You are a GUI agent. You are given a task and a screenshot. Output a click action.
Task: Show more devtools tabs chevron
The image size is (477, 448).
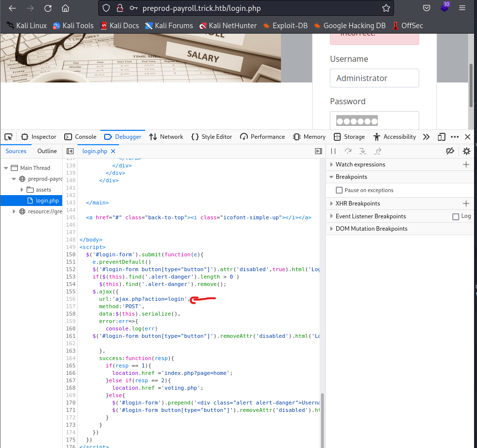point(426,137)
